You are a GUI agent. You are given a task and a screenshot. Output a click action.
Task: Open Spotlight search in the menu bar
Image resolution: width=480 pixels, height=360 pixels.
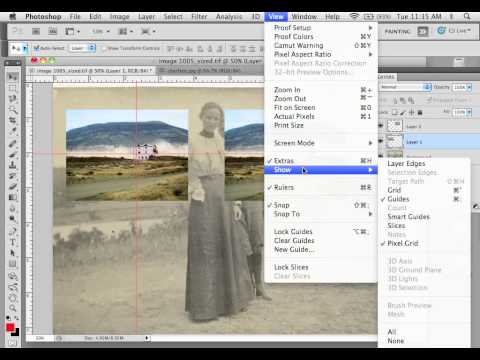pyautogui.click(x=467, y=16)
